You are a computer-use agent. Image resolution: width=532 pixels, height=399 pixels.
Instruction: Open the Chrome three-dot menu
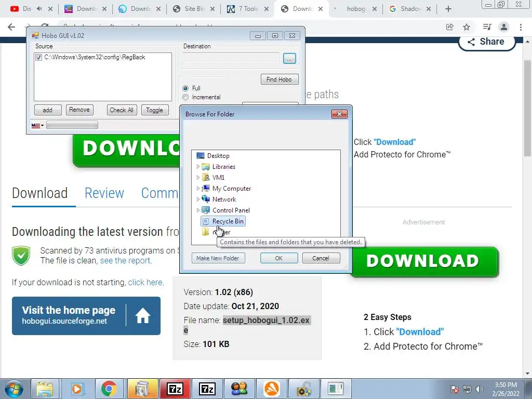coord(521,27)
